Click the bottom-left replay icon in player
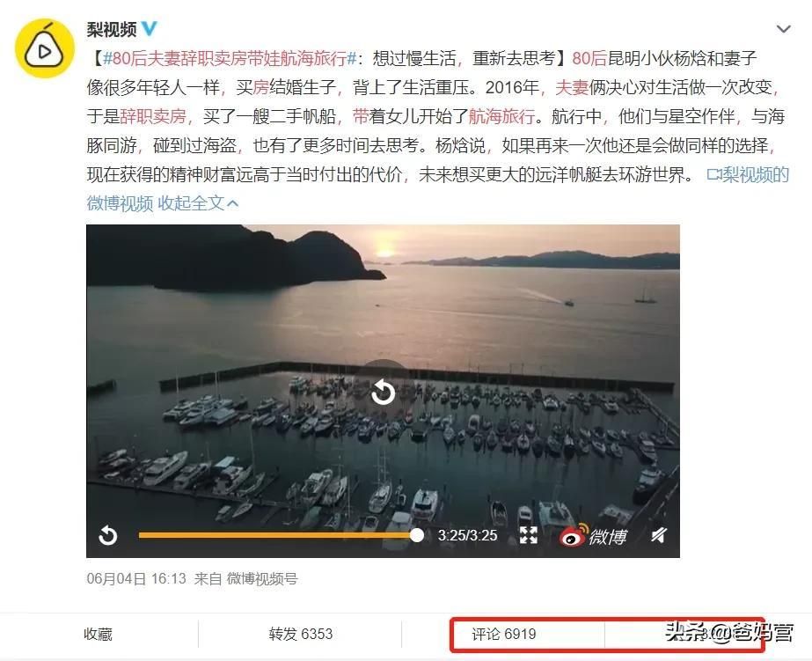This screenshot has height=661, width=812. coord(107,535)
